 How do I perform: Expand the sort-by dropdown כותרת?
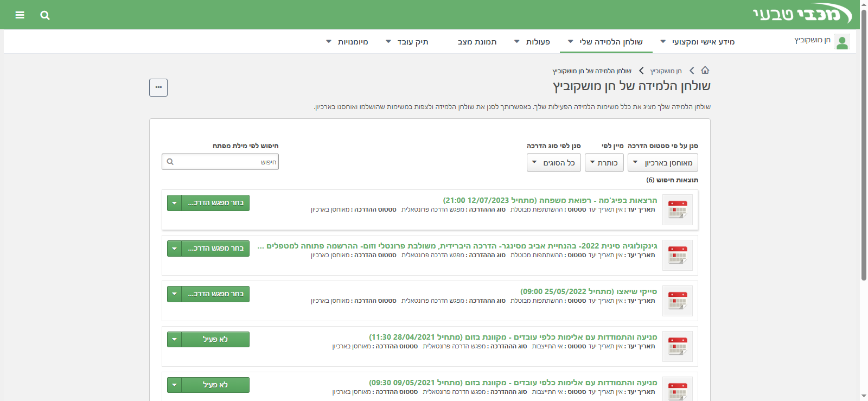click(604, 163)
